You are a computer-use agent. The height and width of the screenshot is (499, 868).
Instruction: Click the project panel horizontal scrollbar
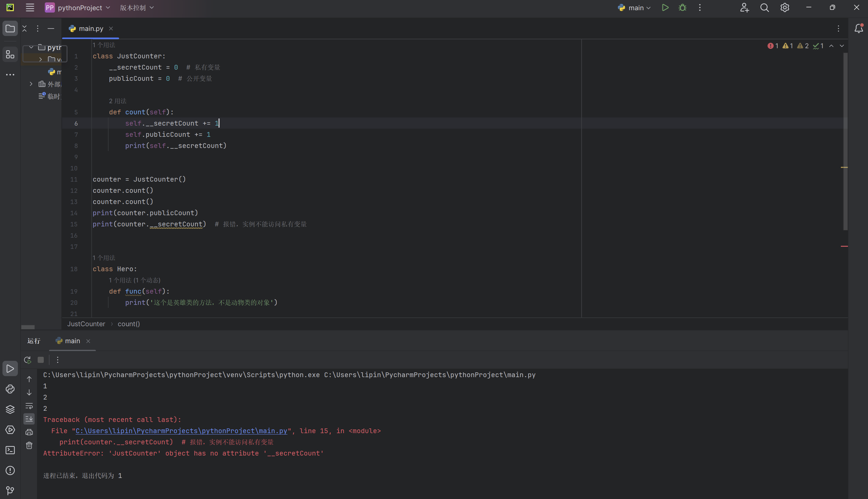click(x=28, y=327)
